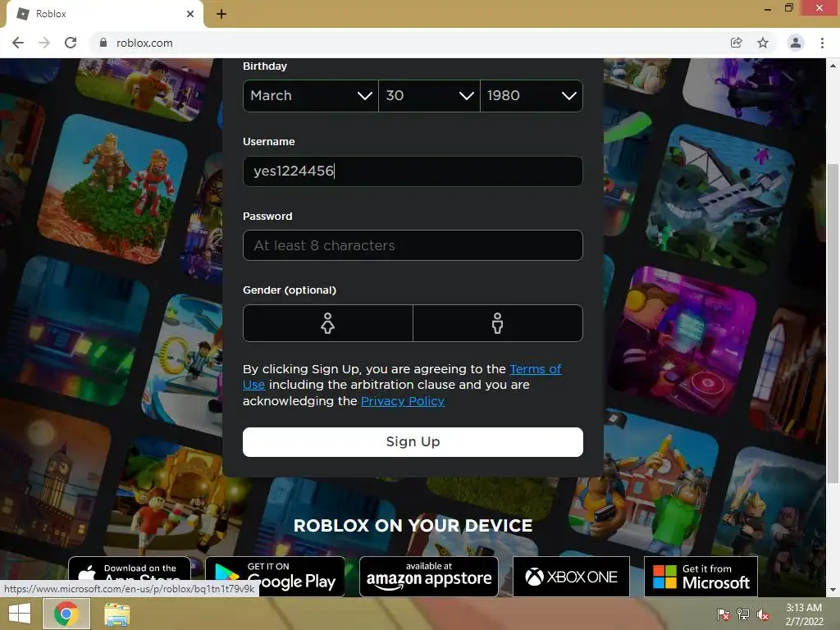Open the birthday day dropdown showing 30

coord(429,96)
